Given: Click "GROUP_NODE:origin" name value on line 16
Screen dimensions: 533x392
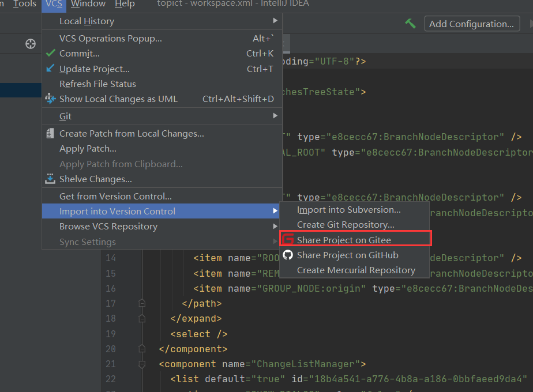Looking at the screenshot, I should (x=311, y=288).
